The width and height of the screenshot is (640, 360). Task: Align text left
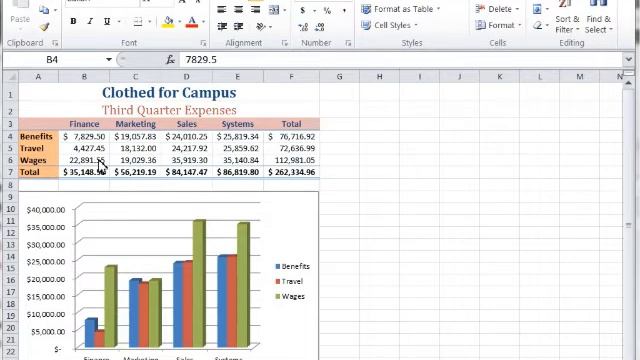[x=222, y=9]
